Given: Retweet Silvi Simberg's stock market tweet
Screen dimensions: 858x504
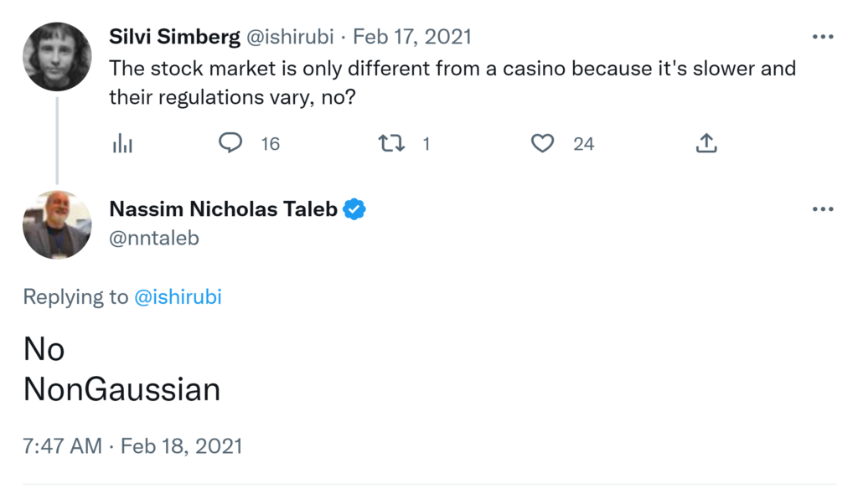Looking at the screenshot, I should pos(391,144).
